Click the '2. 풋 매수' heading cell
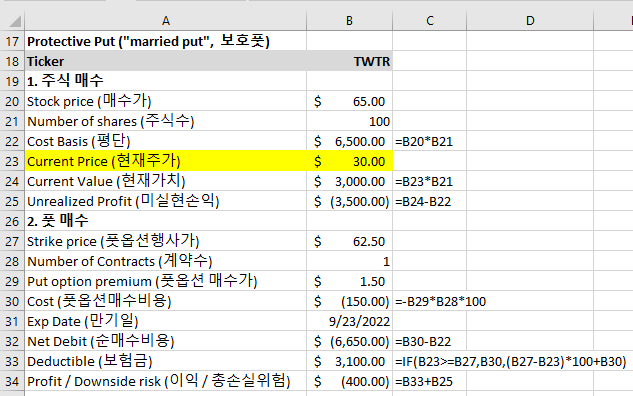The height and width of the screenshot is (396, 633). [x=166, y=221]
